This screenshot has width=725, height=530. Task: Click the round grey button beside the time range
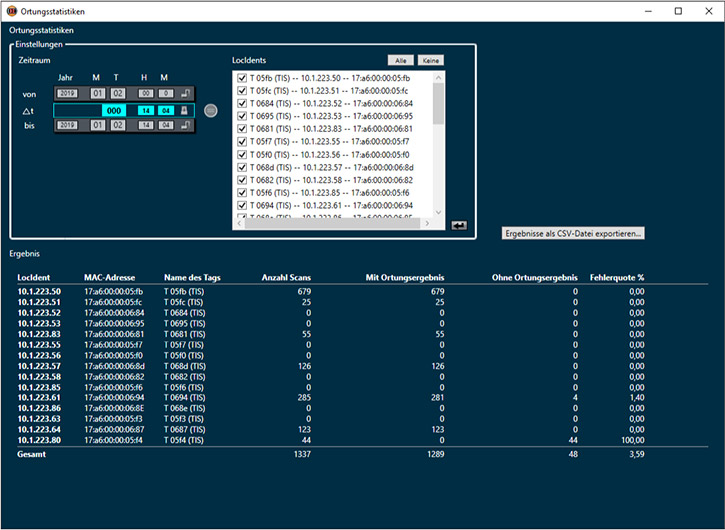click(x=210, y=110)
